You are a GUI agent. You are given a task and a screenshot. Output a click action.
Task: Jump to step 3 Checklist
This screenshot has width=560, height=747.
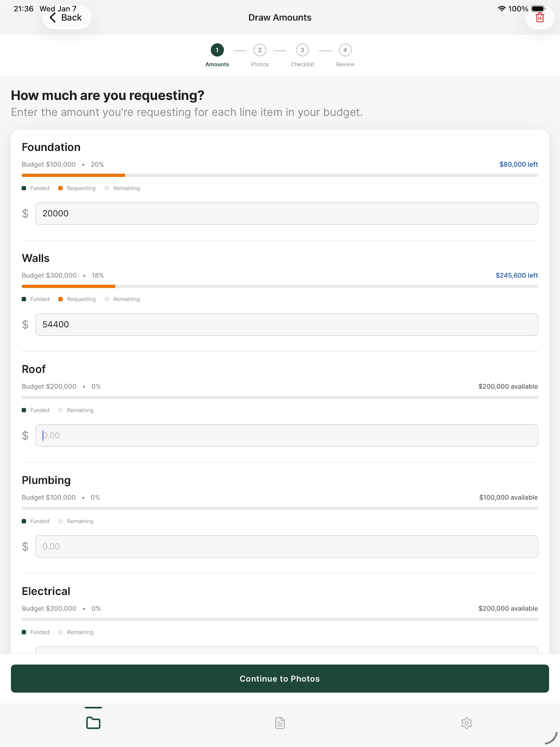(x=302, y=50)
